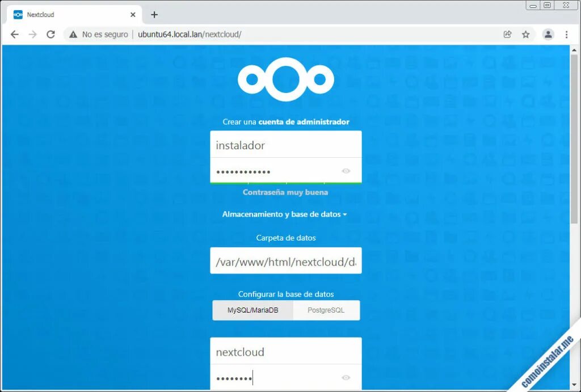The height and width of the screenshot is (392, 581).
Task: Edit the data folder path field
Action: [x=286, y=261]
